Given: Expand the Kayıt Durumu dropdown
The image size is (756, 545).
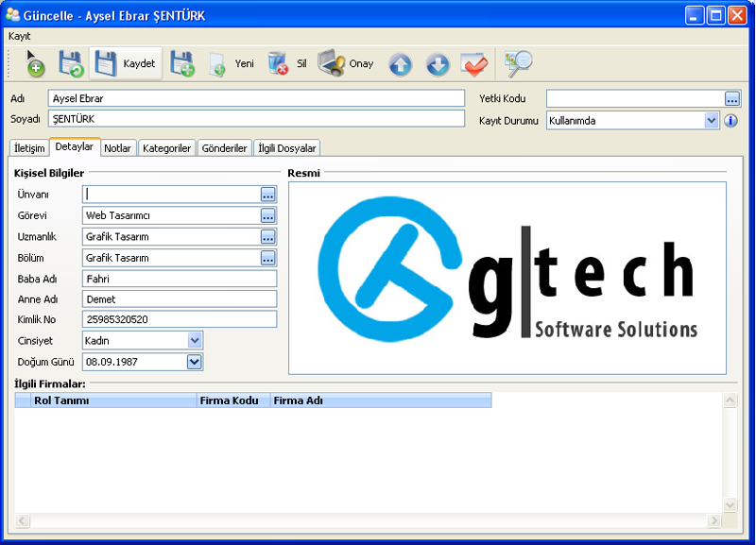Looking at the screenshot, I should 712,121.
